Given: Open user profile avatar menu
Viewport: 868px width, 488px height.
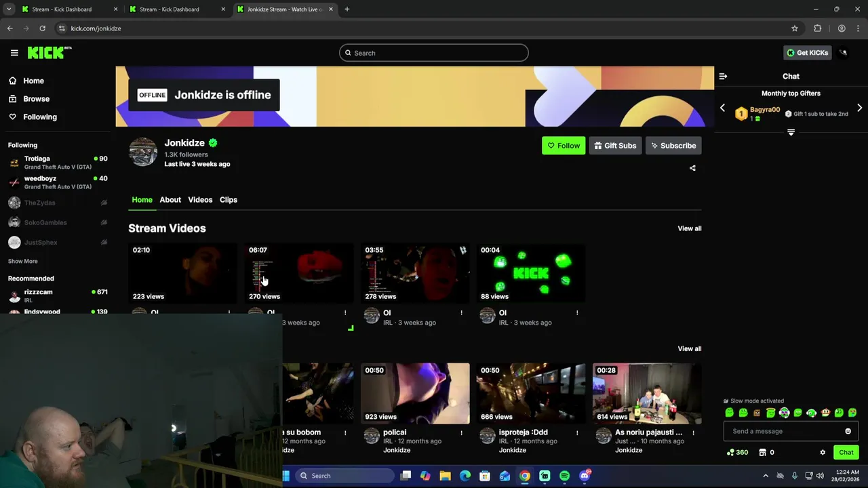Looking at the screenshot, I should 843,53.
